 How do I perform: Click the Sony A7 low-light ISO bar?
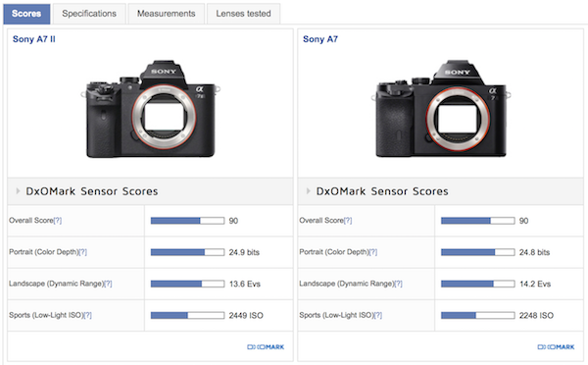click(x=478, y=315)
